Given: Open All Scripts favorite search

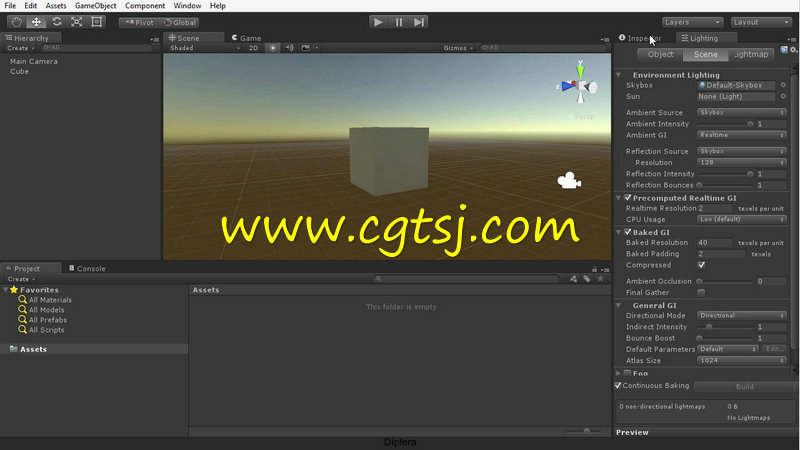Looking at the screenshot, I should coord(46,330).
